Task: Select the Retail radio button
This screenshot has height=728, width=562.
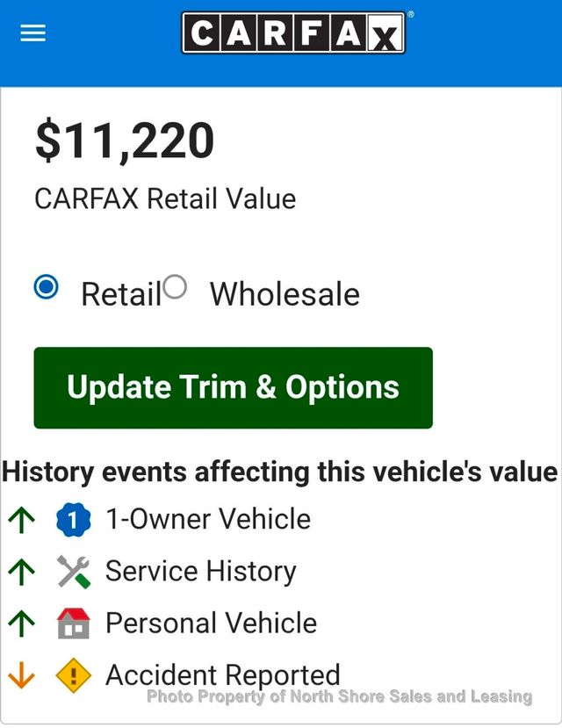Action: 46,288
